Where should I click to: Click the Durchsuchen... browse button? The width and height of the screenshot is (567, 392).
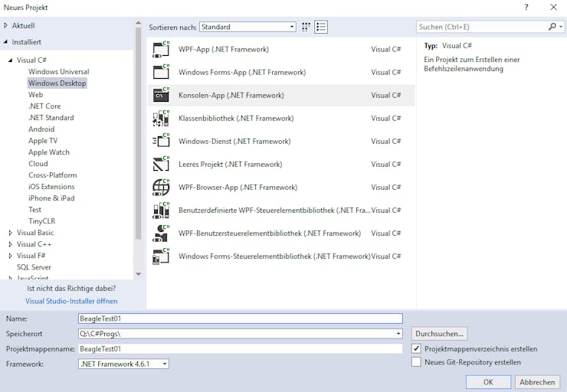click(439, 334)
